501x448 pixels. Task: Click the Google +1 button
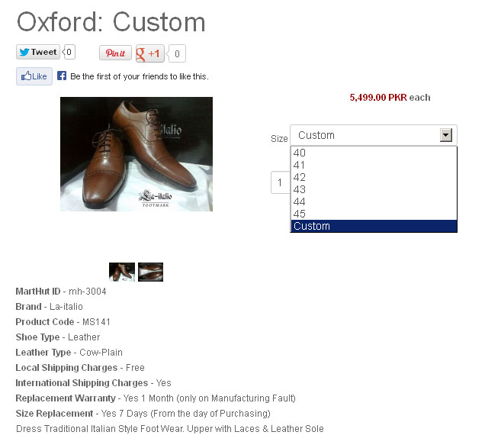[x=150, y=53]
